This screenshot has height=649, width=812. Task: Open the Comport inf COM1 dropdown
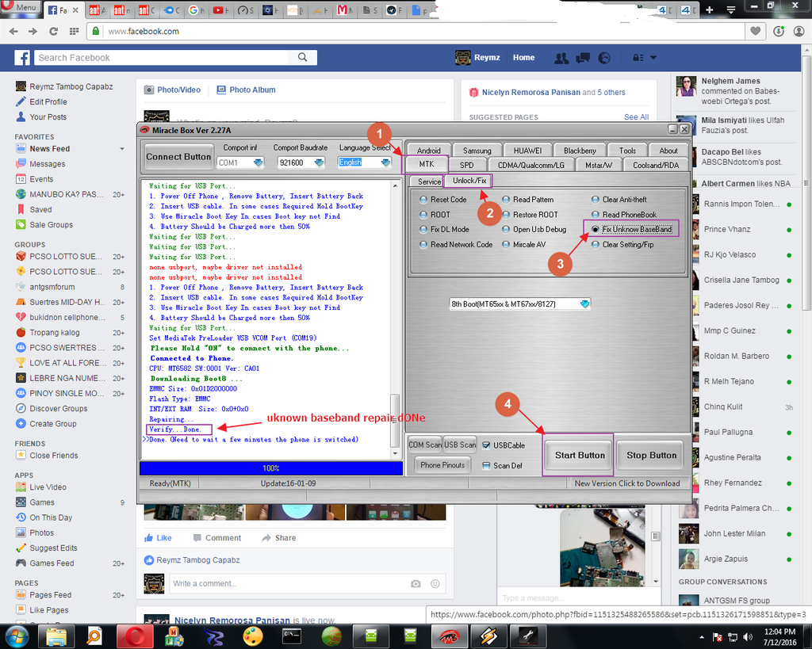241,162
